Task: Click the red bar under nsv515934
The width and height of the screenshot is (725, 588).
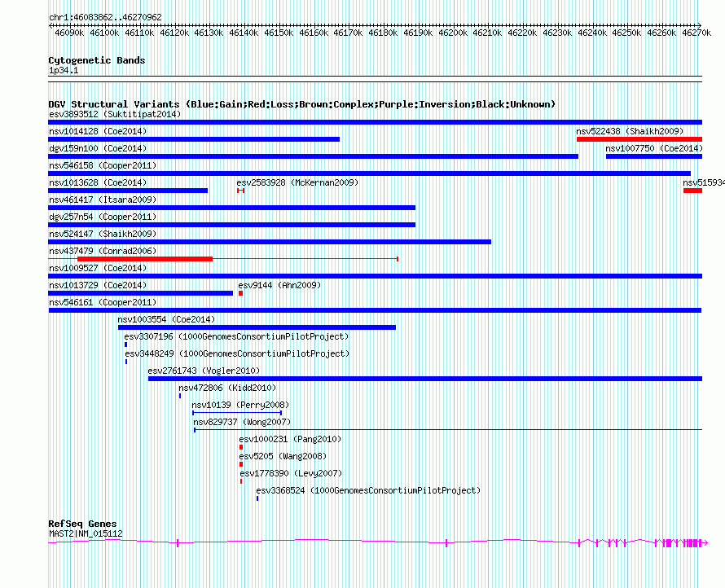Action: (693, 191)
